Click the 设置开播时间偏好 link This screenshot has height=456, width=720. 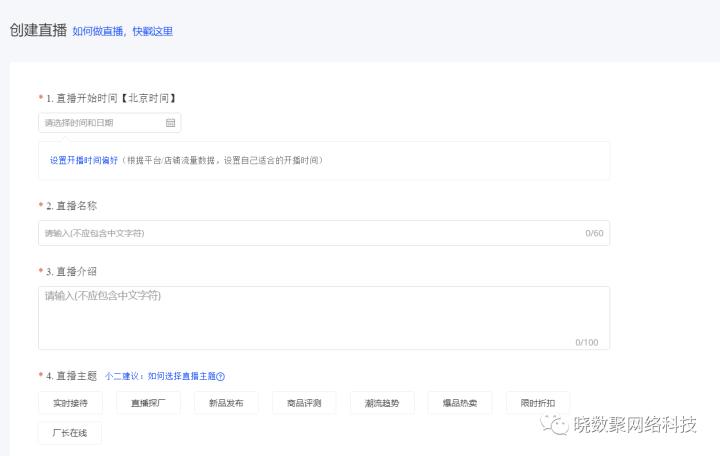(84, 160)
